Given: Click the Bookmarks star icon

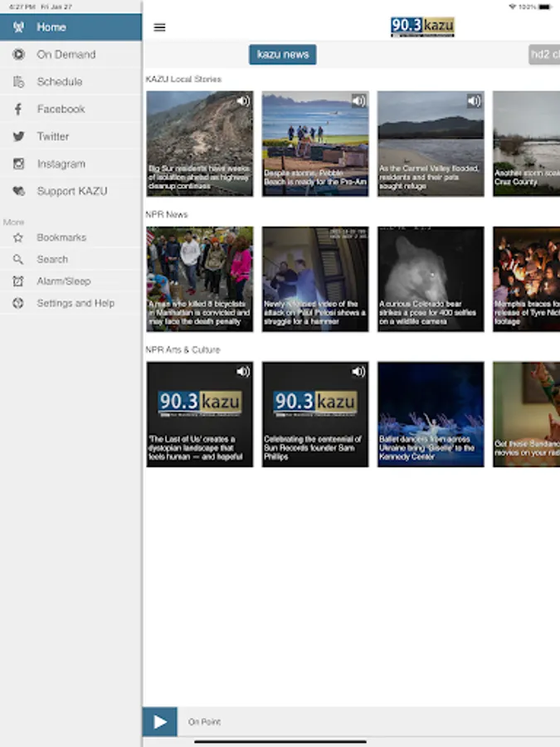Looking at the screenshot, I should 18,237.
